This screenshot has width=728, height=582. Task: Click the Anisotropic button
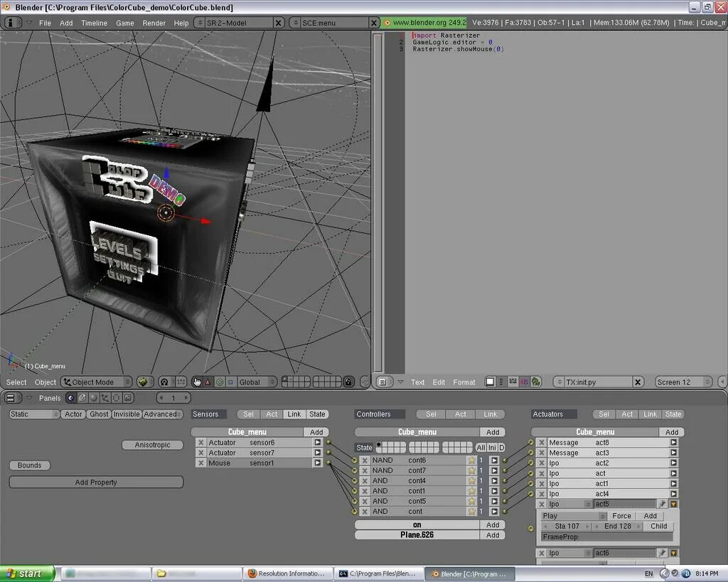click(152, 445)
